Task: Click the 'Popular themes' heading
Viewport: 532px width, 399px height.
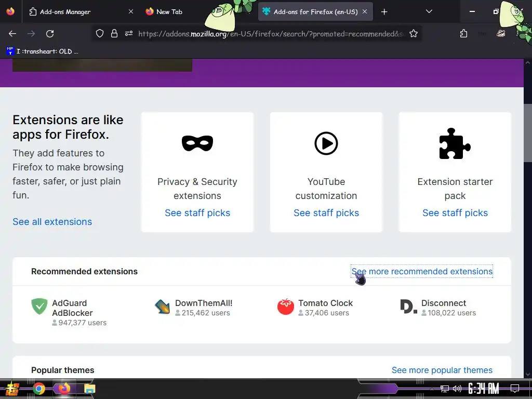Action: tap(63, 370)
